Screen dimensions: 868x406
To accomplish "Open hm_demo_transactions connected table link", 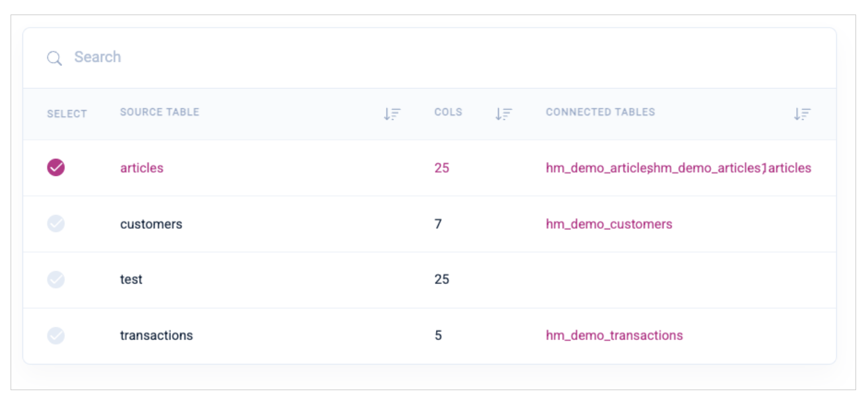I will pos(614,335).
